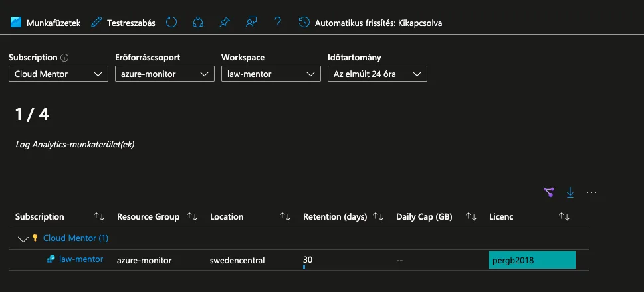Click the help question mark icon
This screenshot has width=644, height=292.
coord(277,23)
